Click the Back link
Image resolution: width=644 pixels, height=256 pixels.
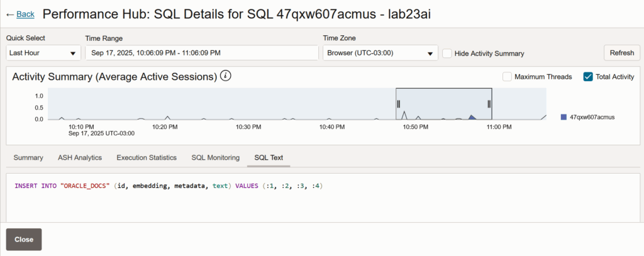point(26,14)
